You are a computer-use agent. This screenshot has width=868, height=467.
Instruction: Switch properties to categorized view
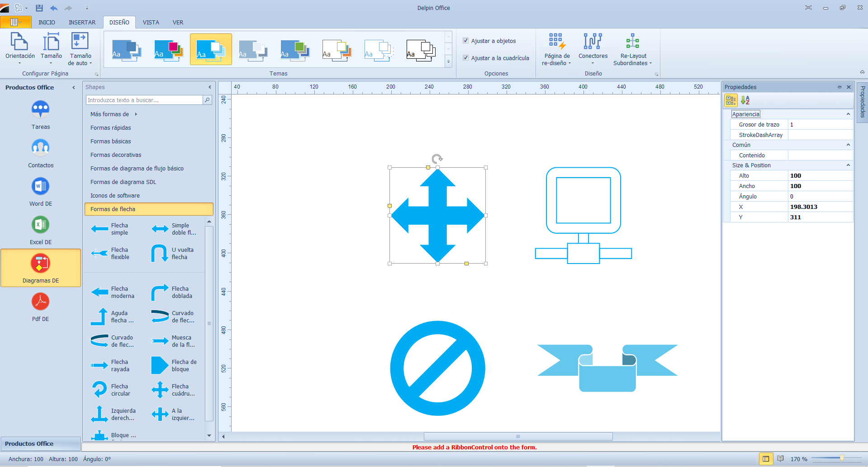tap(730, 100)
